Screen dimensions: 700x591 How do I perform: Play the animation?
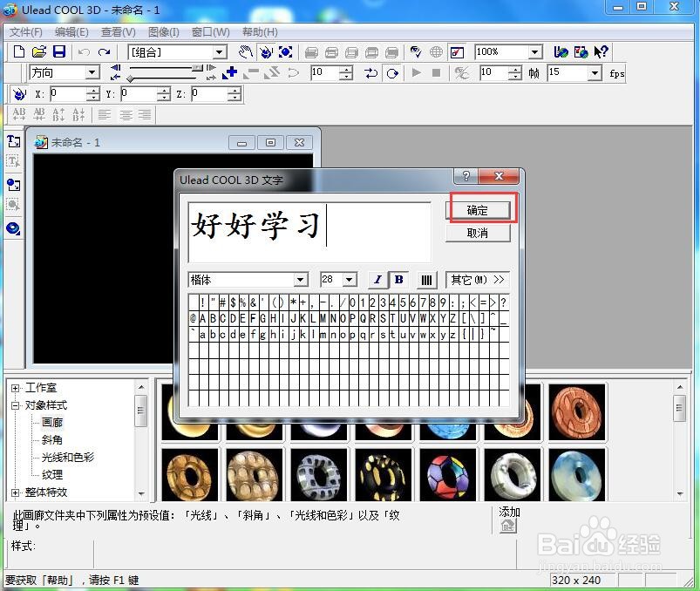pos(416,72)
